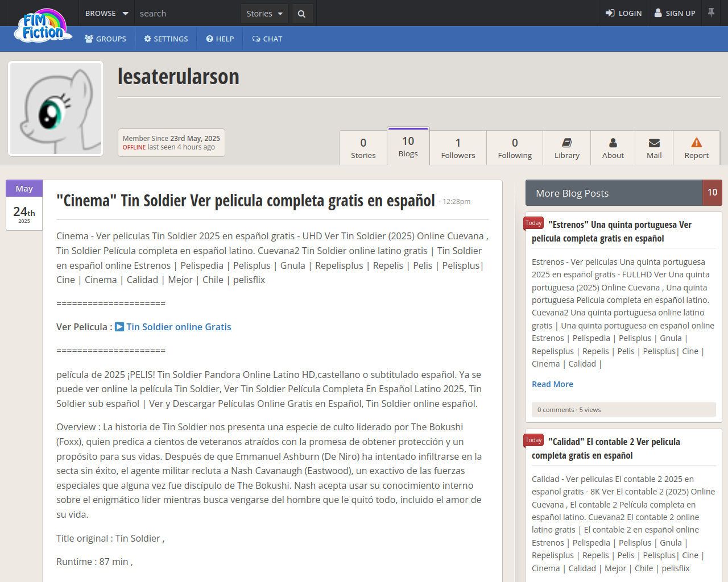Click the blue play icon beside Ver Pelicula
The width and height of the screenshot is (728, 582).
click(119, 327)
